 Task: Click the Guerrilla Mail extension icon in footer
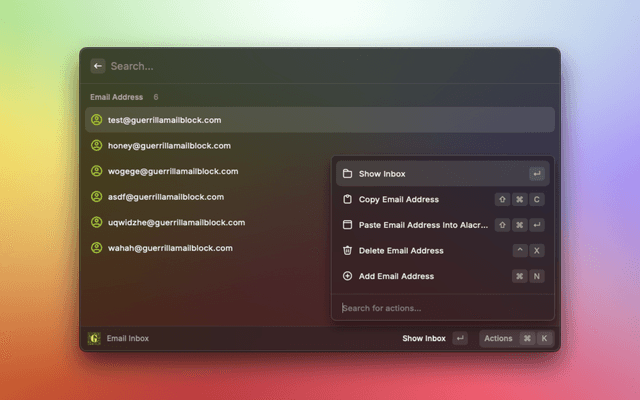(x=94, y=339)
